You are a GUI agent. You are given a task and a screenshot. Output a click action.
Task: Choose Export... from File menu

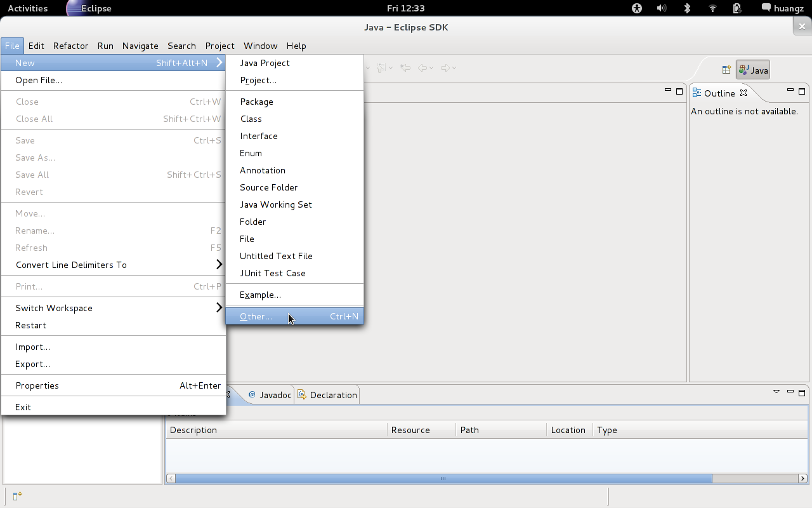[x=114, y=364]
